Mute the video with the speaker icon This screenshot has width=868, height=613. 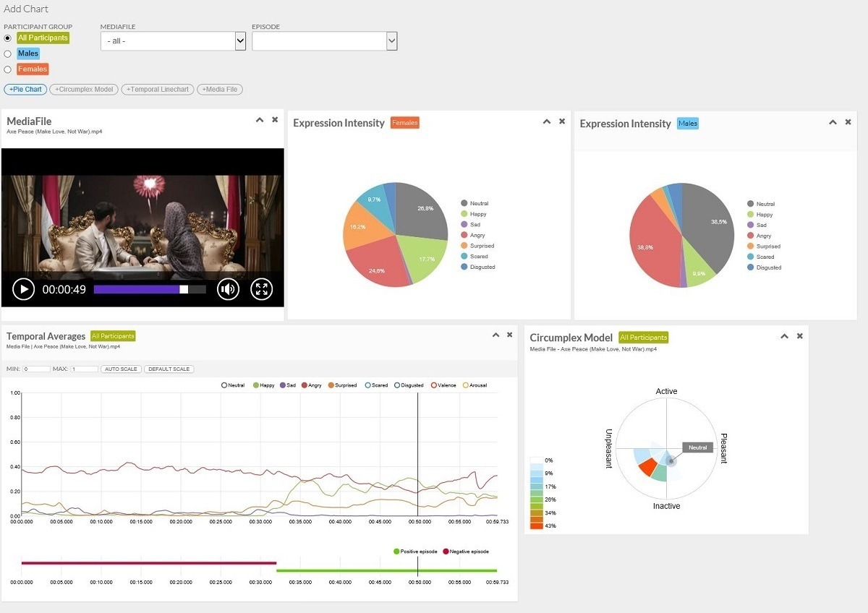tap(228, 290)
